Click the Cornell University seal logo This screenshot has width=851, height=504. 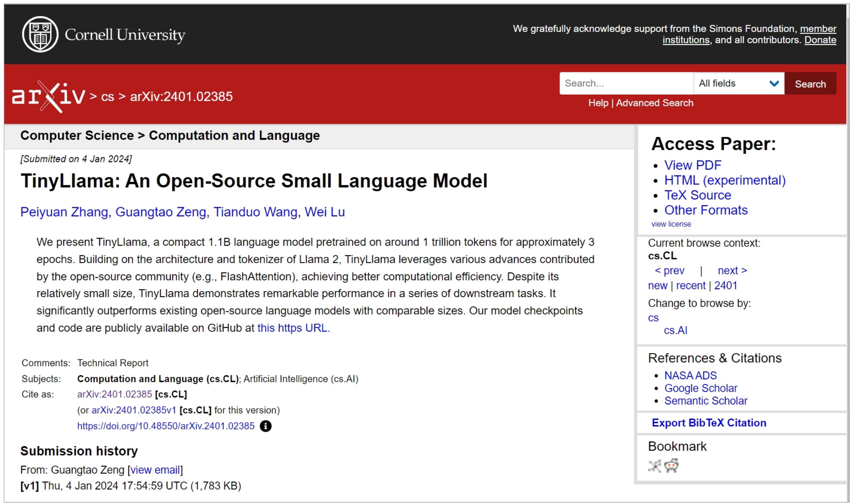click(40, 34)
